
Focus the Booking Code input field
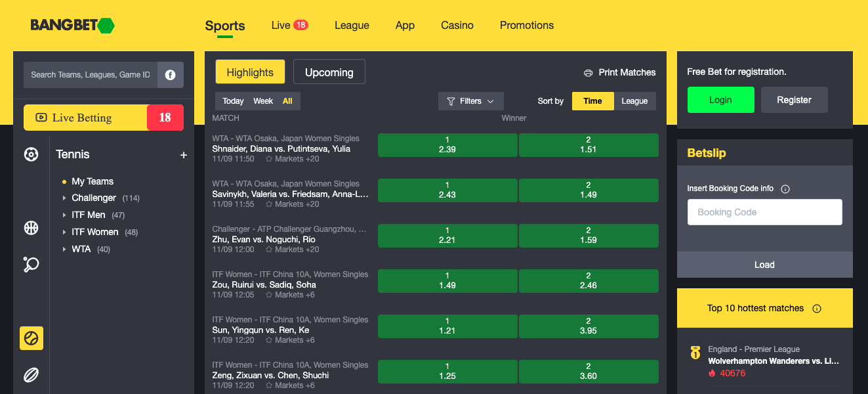point(765,212)
